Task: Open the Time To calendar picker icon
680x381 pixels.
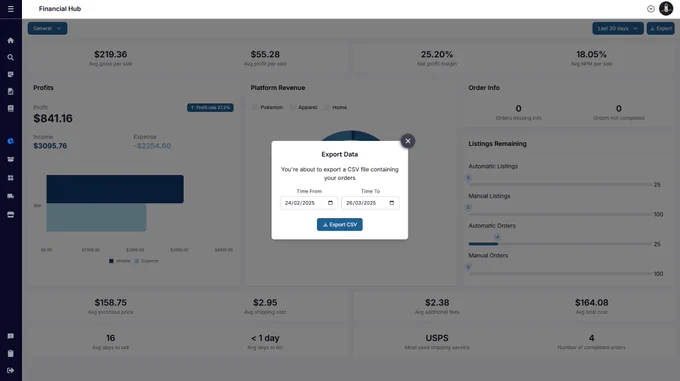Action: click(392, 203)
